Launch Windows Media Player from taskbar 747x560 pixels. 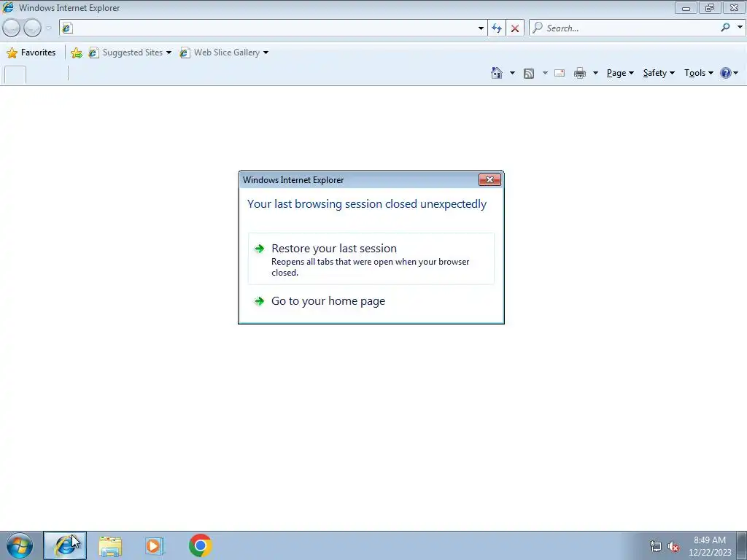tap(155, 546)
